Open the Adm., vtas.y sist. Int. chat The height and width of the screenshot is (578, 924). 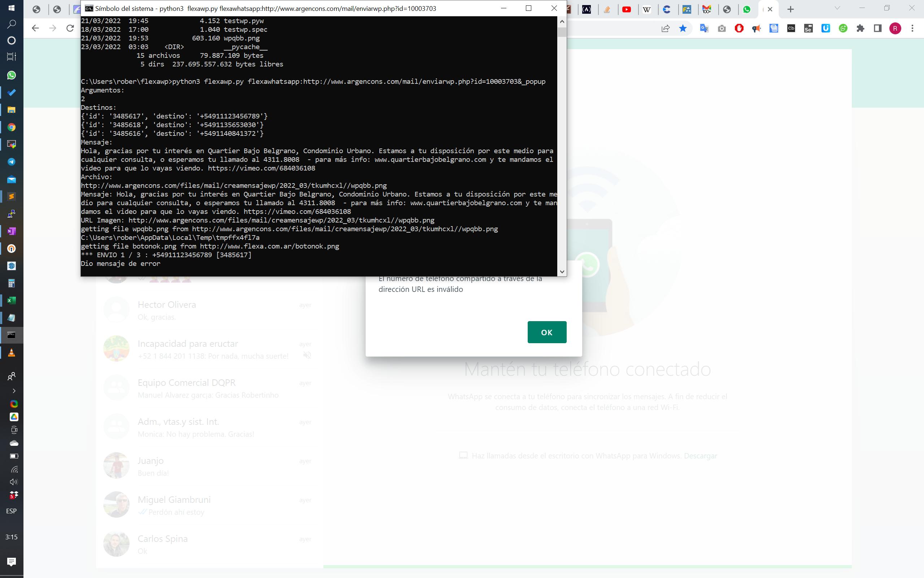209,427
